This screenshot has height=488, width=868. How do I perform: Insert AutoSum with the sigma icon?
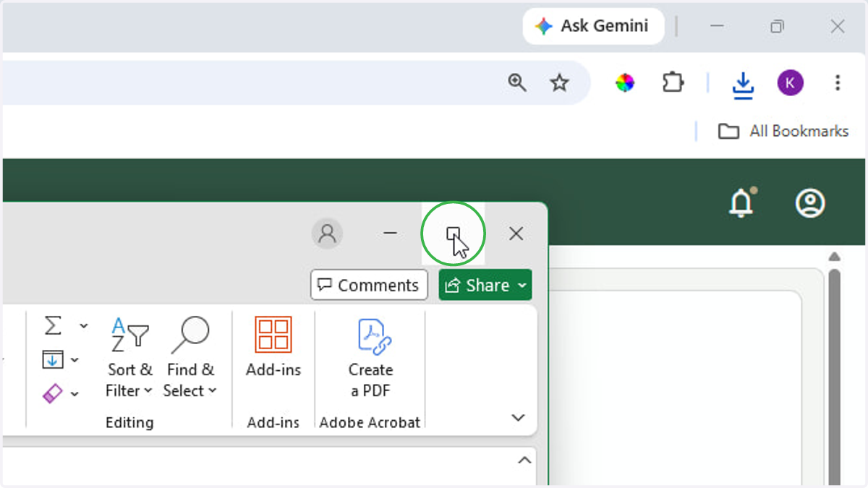coord(54,325)
